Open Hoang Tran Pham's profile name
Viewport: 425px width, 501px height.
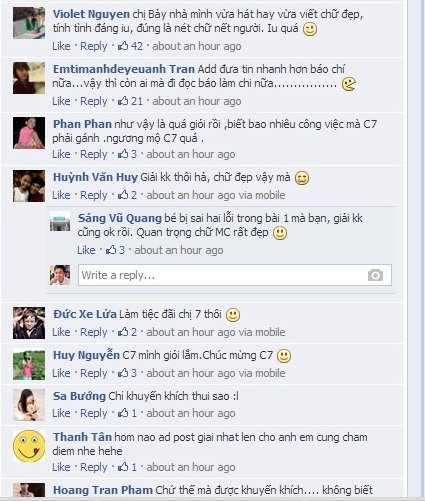(103, 490)
